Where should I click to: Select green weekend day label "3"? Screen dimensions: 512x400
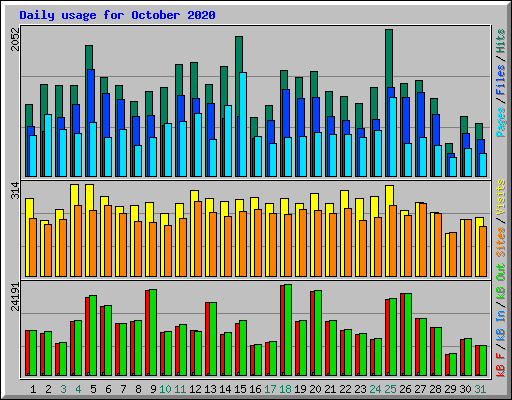click(x=63, y=389)
